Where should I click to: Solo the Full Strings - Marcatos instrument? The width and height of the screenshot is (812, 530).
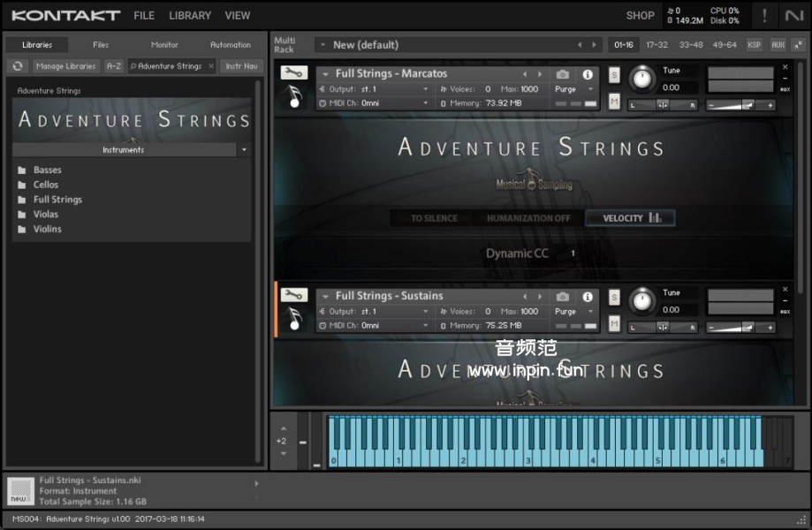click(x=614, y=75)
